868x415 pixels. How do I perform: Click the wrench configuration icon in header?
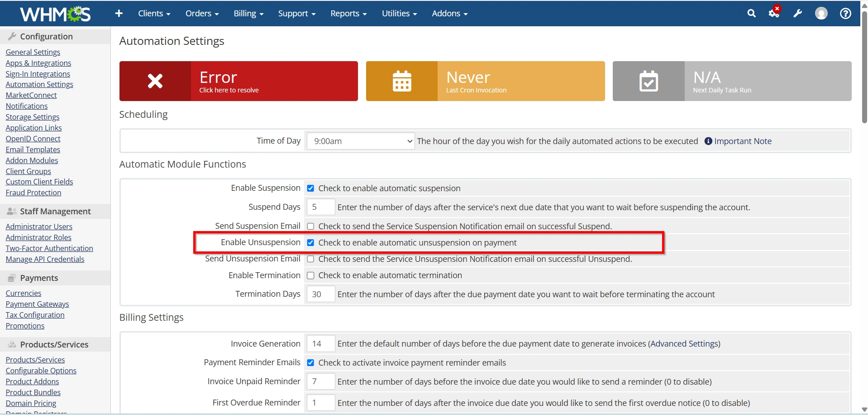(x=798, y=14)
